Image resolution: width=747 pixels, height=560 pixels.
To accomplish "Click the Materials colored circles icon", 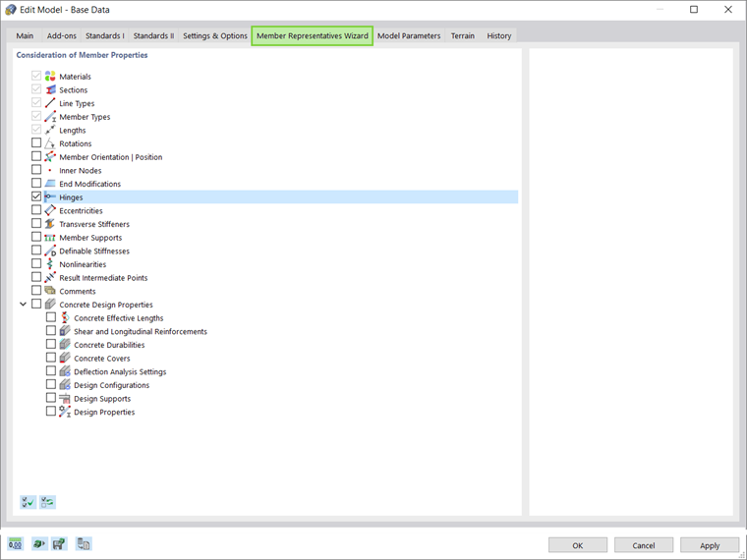I will [50, 77].
